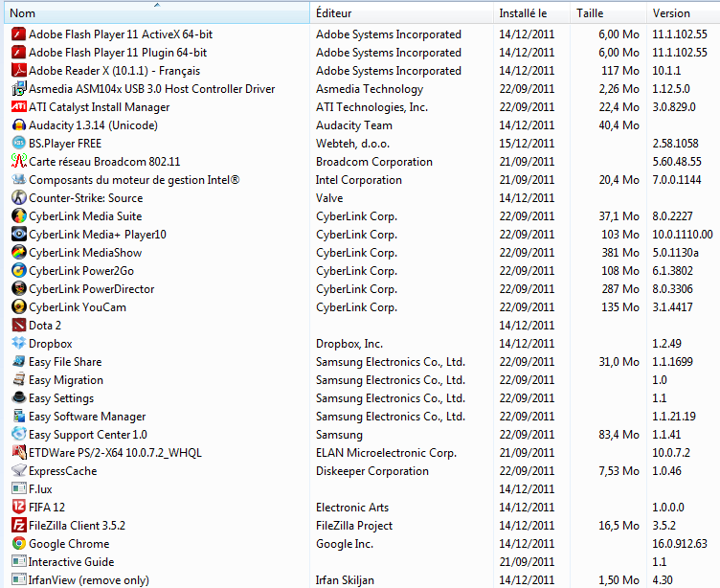Select the Dota 2 icon

pyautogui.click(x=19, y=326)
